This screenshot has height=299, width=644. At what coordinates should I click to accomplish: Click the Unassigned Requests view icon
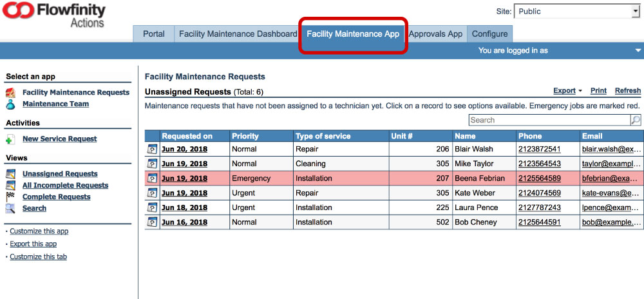click(10, 174)
